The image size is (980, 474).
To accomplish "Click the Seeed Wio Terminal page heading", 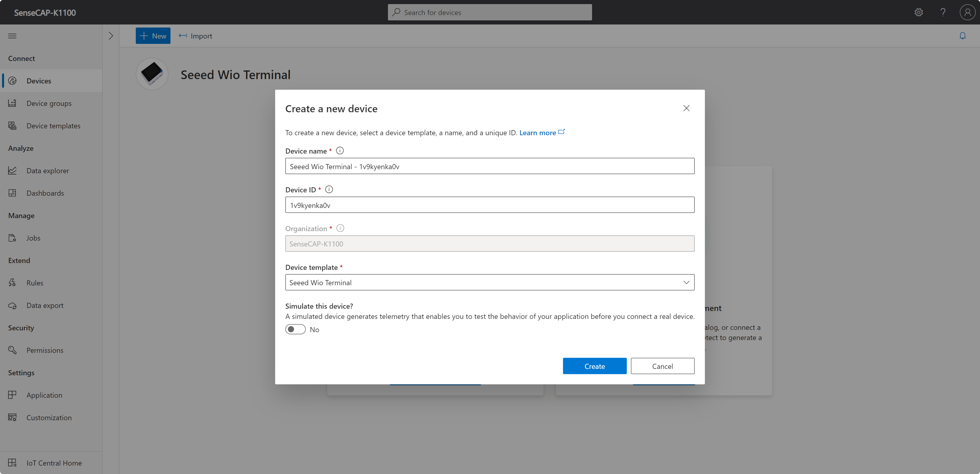I will 236,74.
